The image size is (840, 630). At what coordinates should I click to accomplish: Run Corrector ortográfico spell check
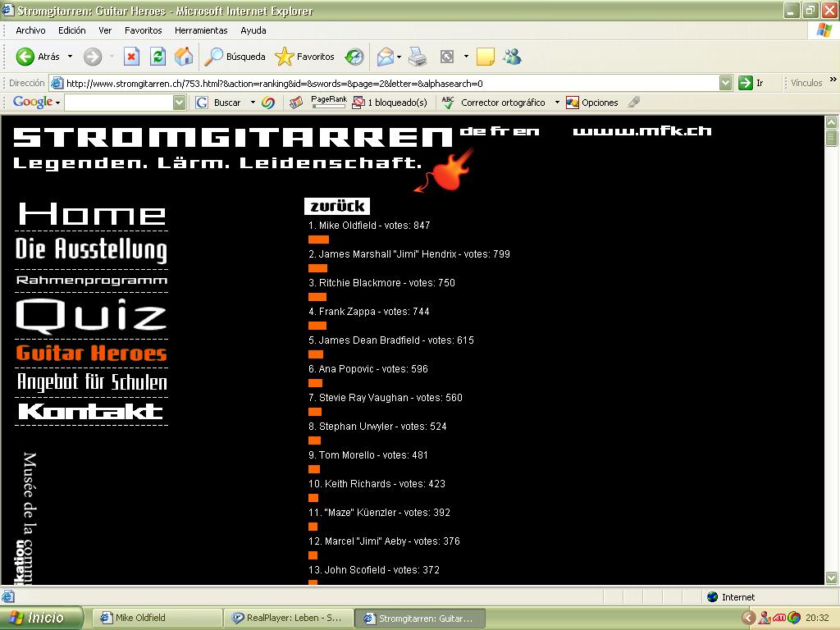[493, 103]
